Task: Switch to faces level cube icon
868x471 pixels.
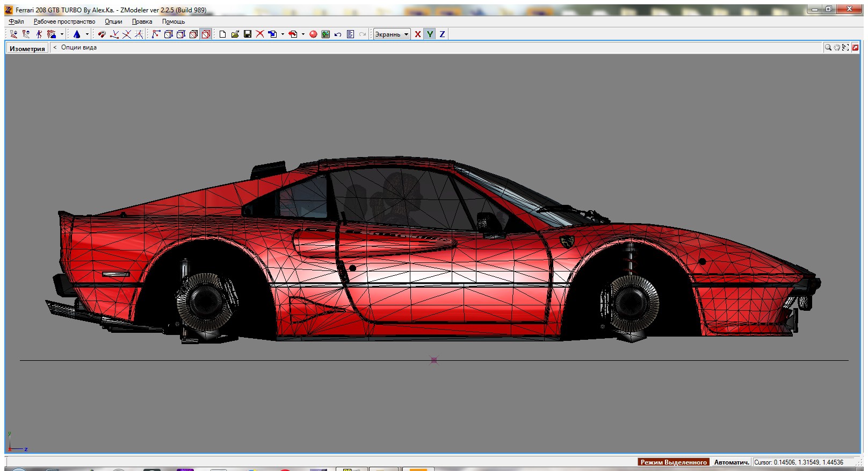Action: (x=181, y=34)
